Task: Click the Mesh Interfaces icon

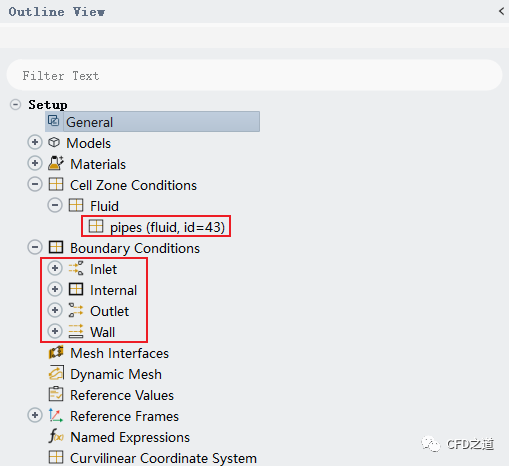Action: tap(56, 352)
